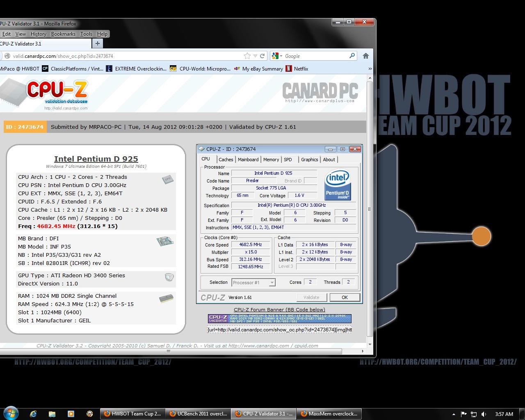
Task: Click the CPU-Z Forum Banner link text
Action: [279, 310]
